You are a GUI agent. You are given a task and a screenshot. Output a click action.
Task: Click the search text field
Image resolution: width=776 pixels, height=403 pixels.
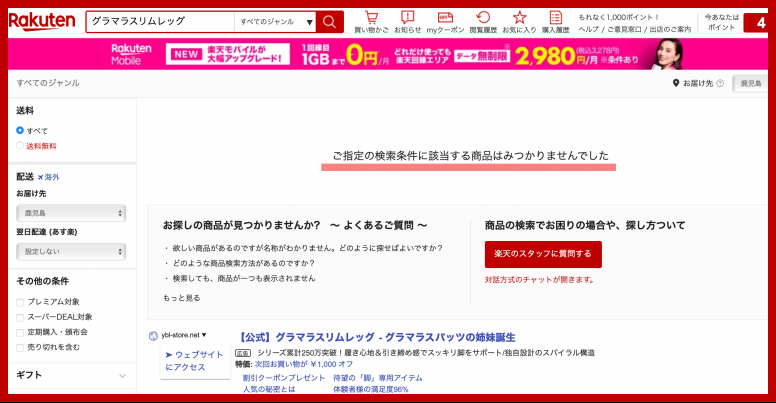160,21
